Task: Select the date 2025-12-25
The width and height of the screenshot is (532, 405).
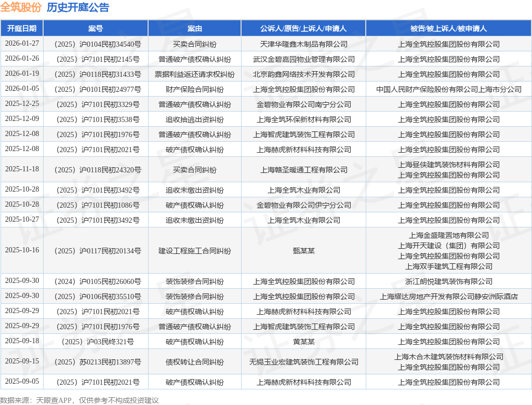Action: tap(22, 104)
